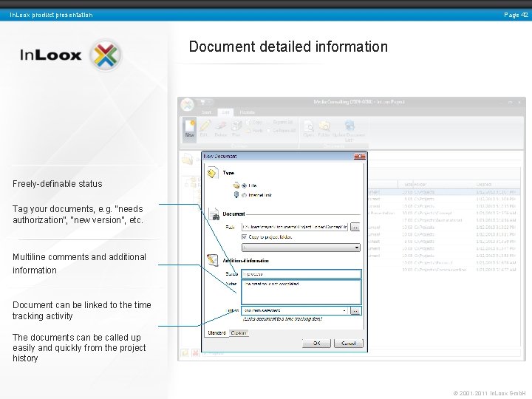
Task: Select the Internet link radio button
Action: [x=244, y=195]
